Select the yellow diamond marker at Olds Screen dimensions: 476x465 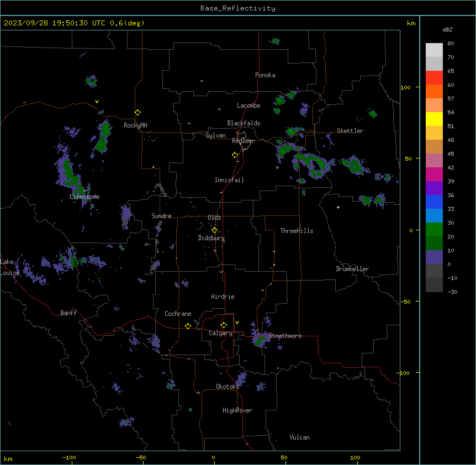point(214,230)
